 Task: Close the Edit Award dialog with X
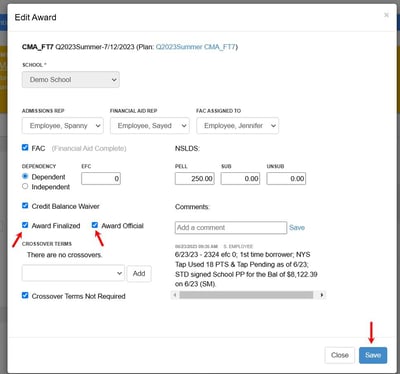tap(386, 15)
